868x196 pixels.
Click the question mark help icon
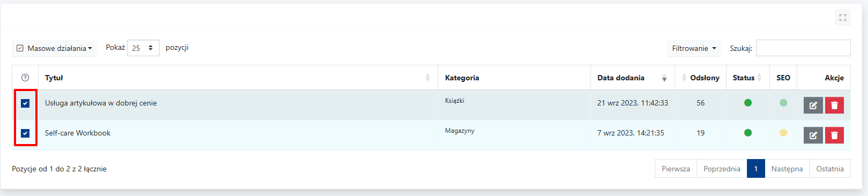click(x=25, y=78)
